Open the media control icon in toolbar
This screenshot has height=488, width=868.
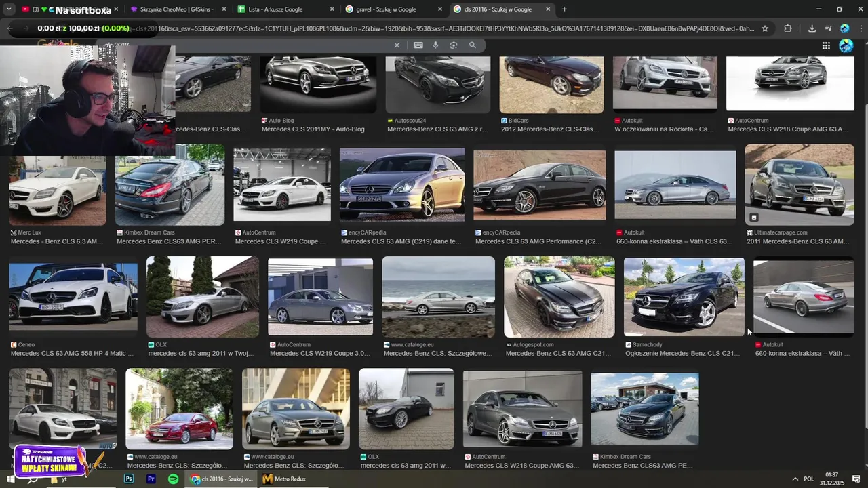pyautogui.click(x=828, y=28)
